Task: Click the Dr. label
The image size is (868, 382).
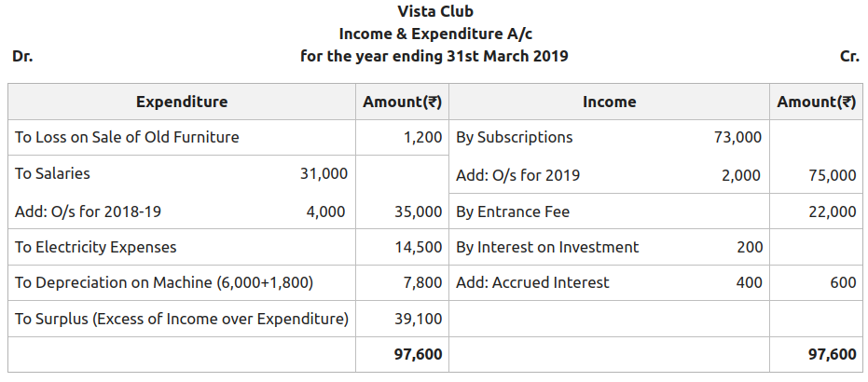Action: click(x=22, y=56)
